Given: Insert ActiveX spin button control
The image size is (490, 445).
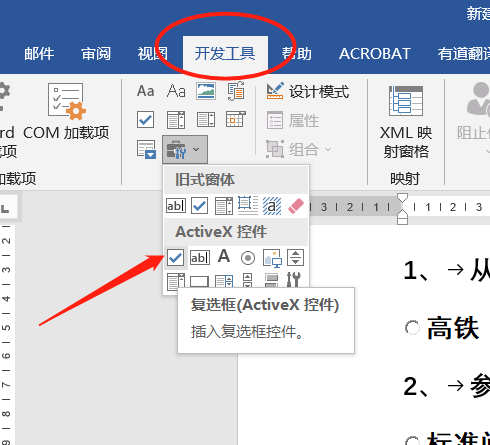Looking at the screenshot, I should (295, 258).
